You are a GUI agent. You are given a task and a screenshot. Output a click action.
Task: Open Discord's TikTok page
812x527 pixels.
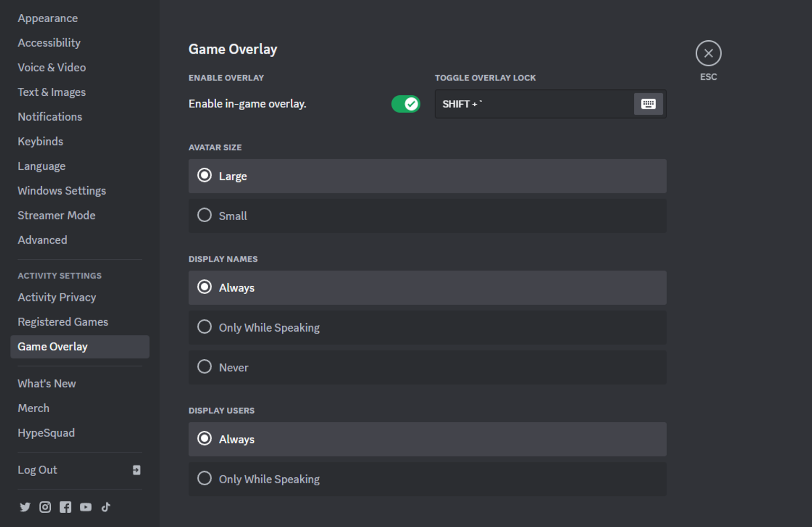tap(105, 507)
